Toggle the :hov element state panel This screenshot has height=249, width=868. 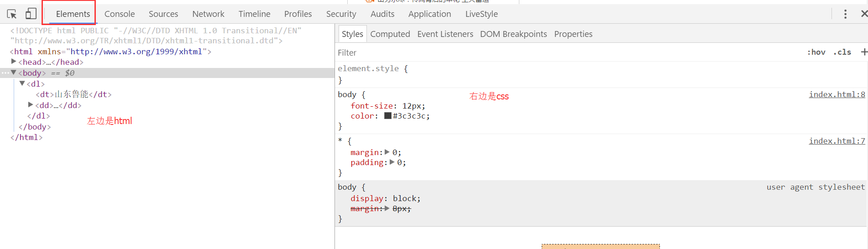click(x=816, y=52)
